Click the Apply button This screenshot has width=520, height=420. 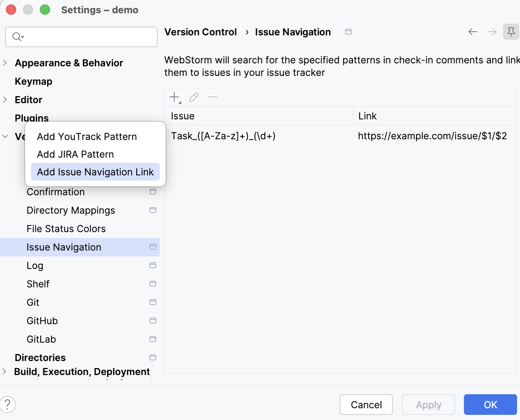[429, 405]
